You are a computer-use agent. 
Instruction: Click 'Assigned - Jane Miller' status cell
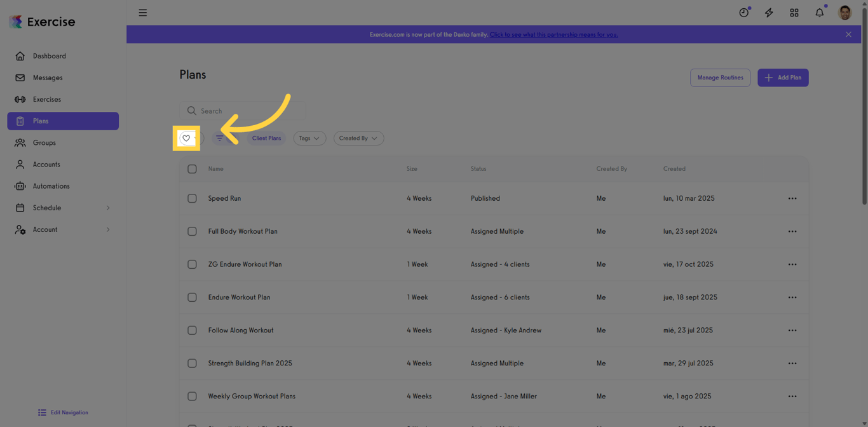(504, 396)
